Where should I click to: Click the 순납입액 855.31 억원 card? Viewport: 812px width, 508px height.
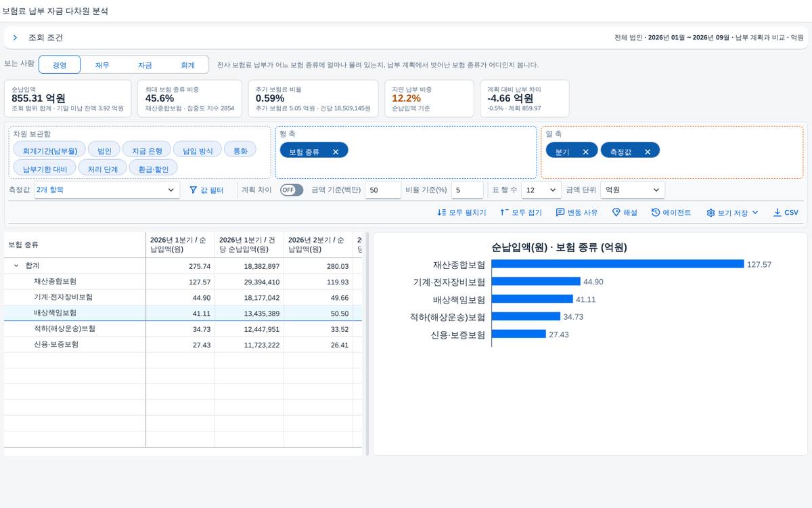[x=68, y=98]
